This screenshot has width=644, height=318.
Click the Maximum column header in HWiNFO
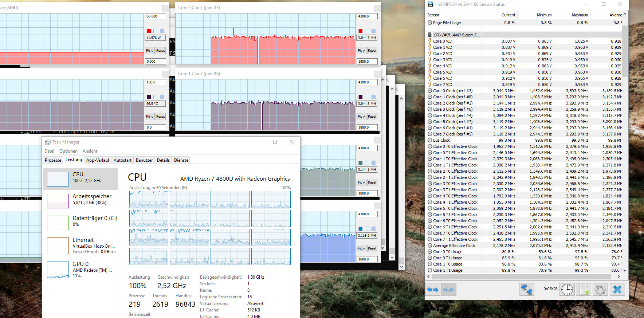click(572, 15)
